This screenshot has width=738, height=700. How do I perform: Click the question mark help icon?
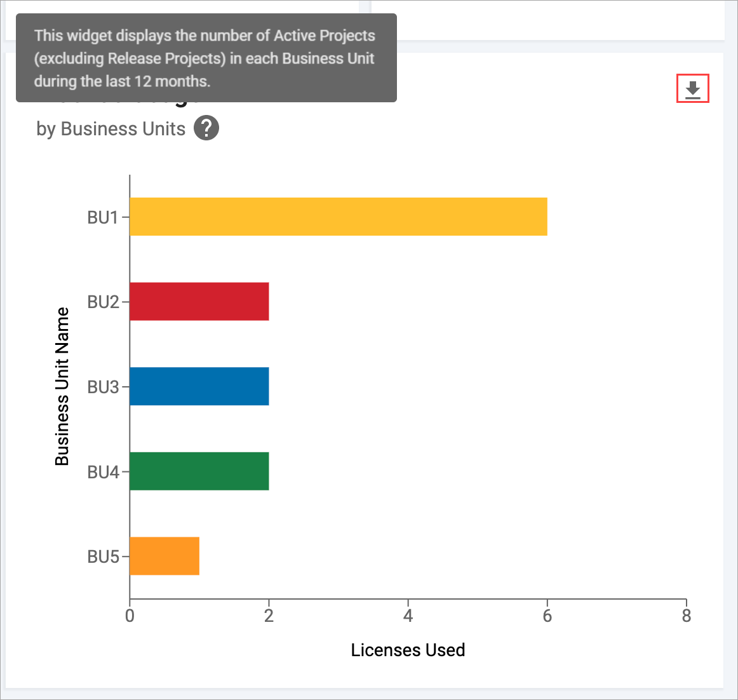click(x=206, y=128)
